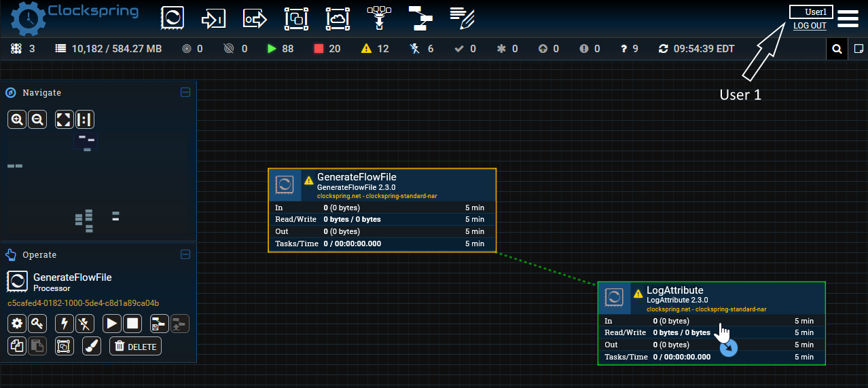Click the unknown-state count 9 with question mark

[x=630, y=49]
